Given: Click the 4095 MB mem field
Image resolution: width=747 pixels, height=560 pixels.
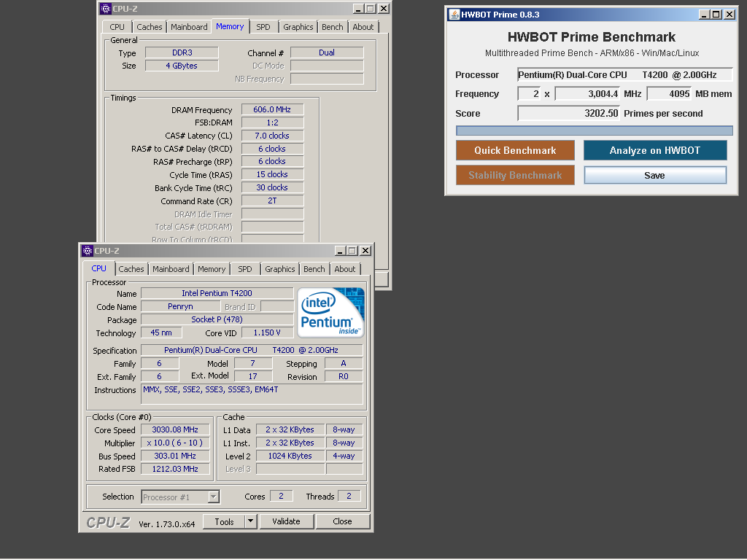Looking at the screenshot, I should coord(669,94).
